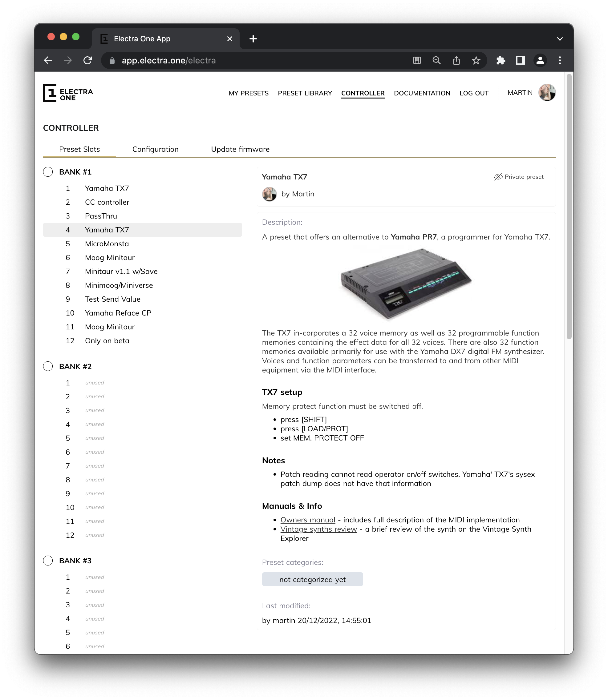The image size is (608, 700).
Task: Select the BANK #3 radio button
Action: (x=48, y=561)
